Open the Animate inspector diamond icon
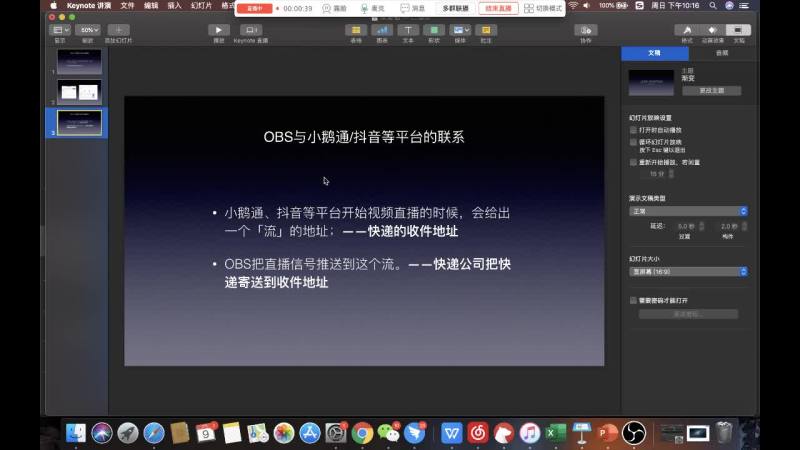This screenshot has width=800, height=450. coord(712,30)
